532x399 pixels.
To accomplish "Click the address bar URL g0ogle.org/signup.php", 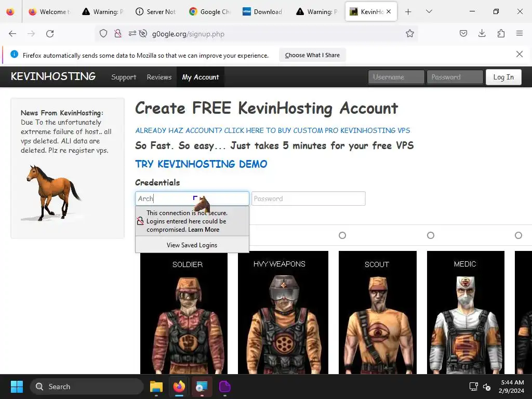I will (188, 34).
